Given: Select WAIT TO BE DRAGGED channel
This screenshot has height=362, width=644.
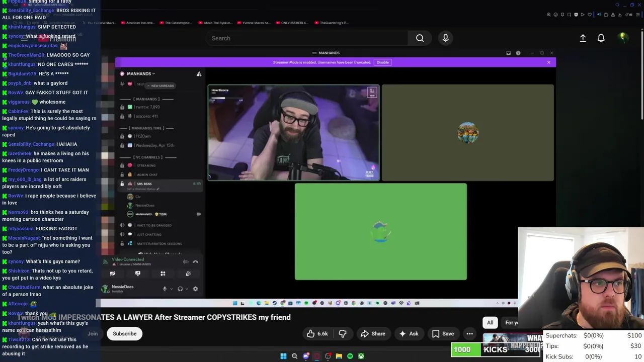Looking at the screenshot, I should [154, 225].
